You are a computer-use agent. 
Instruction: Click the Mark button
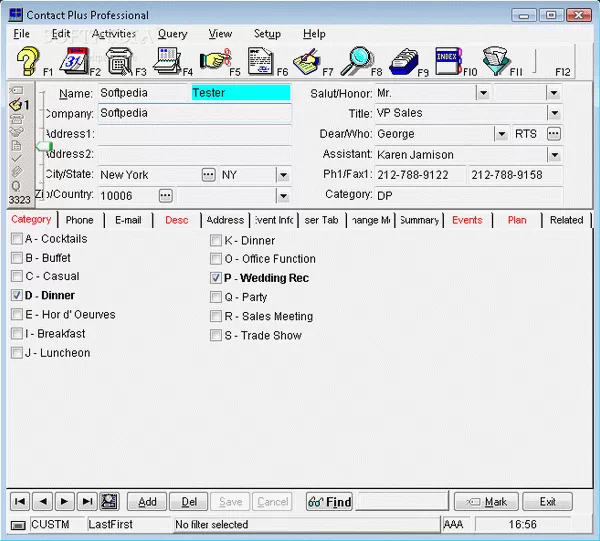click(x=486, y=502)
